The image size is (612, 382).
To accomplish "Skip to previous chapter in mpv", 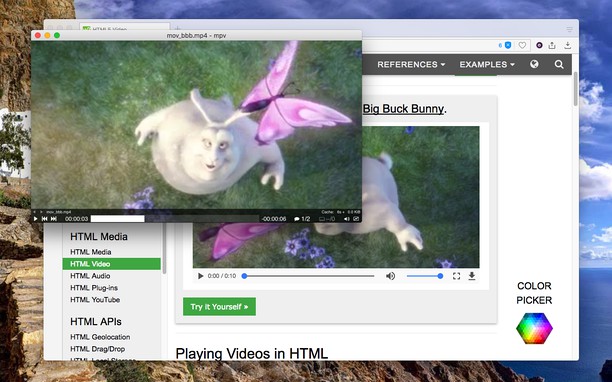I will coord(44,219).
